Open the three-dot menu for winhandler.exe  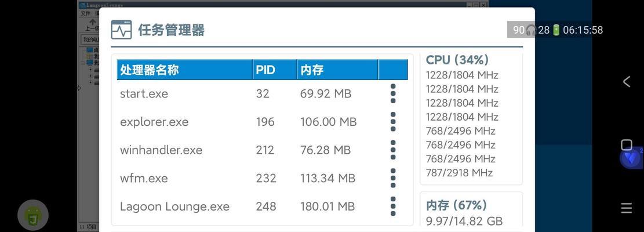tap(393, 150)
